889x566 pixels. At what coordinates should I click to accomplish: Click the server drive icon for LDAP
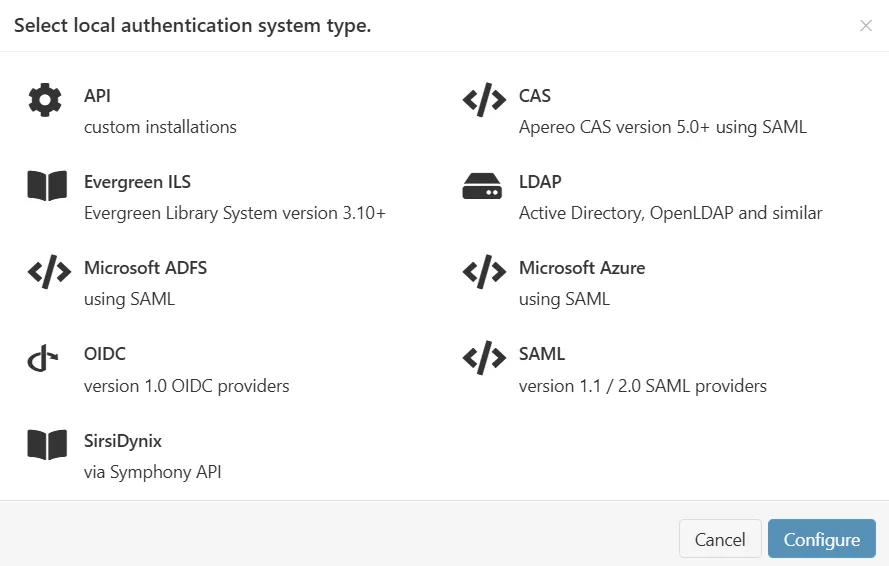[x=482, y=186]
